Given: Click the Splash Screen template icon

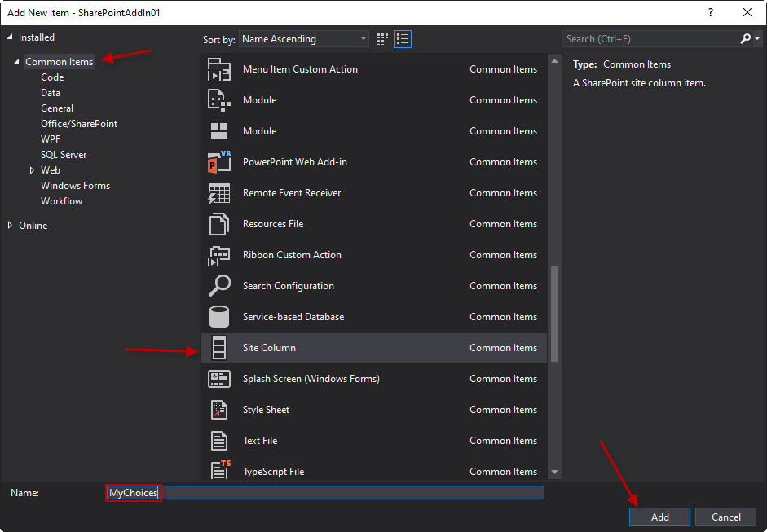Looking at the screenshot, I should tap(219, 379).
